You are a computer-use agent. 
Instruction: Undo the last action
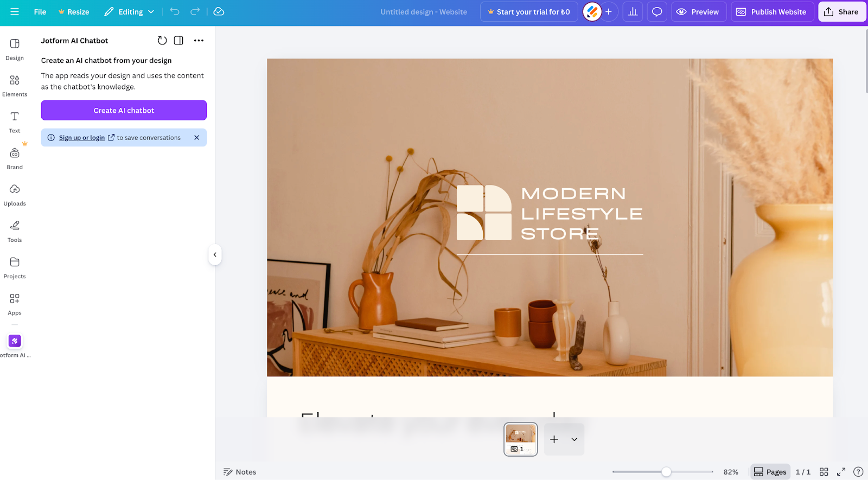[175, 11]
